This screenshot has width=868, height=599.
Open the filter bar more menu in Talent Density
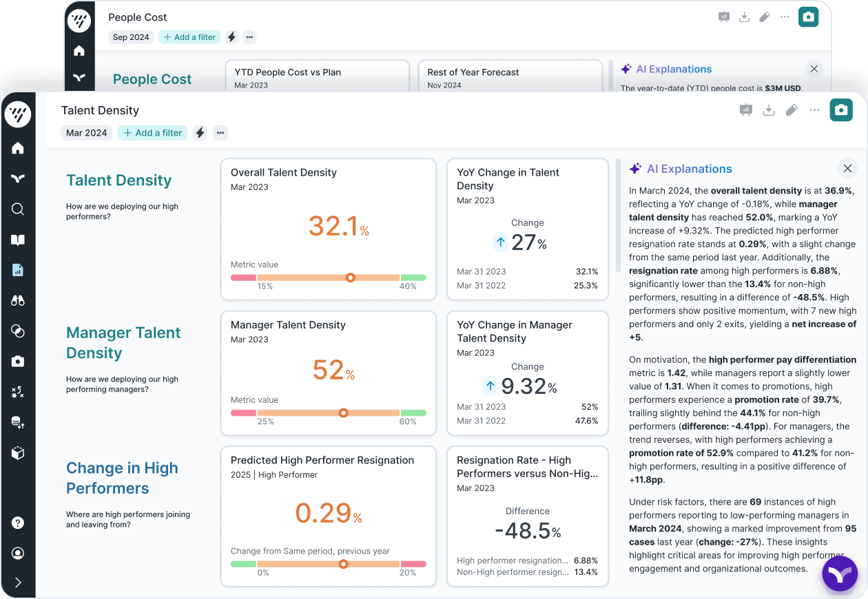(220, 133)
